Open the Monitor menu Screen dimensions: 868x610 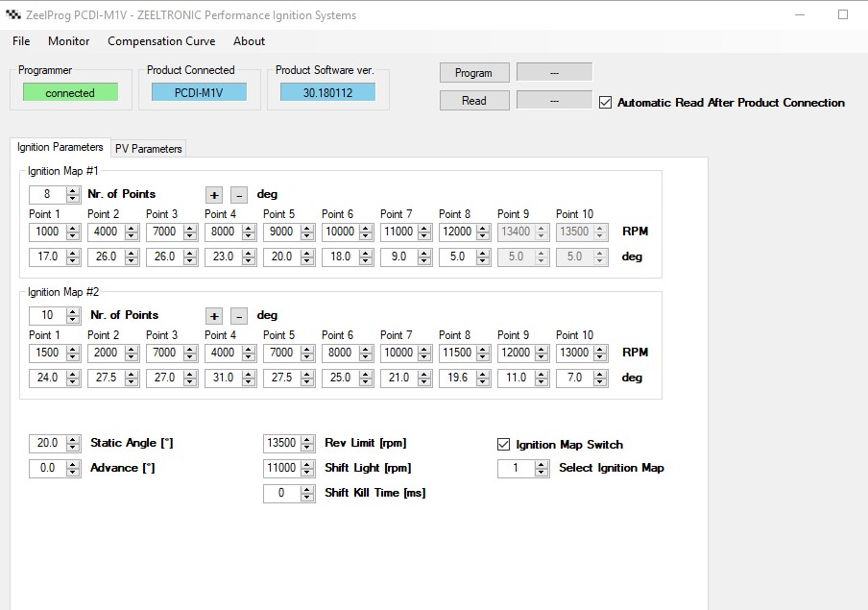pos(68,41)
